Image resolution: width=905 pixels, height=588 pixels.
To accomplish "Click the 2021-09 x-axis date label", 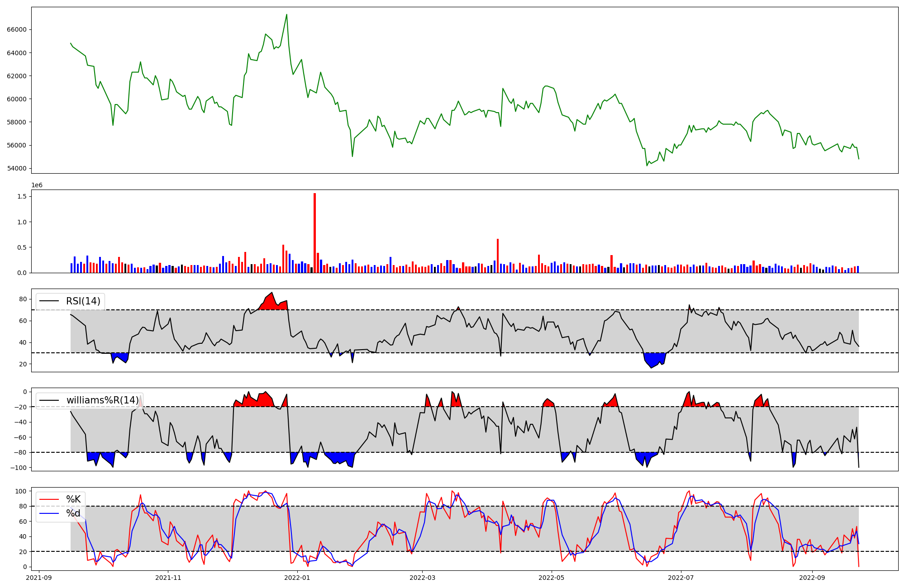I will tap(39, 578).
